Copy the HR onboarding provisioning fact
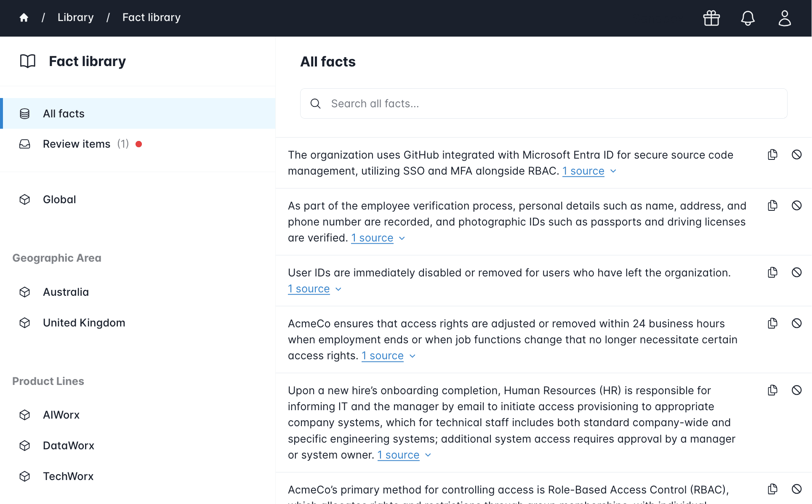Screen dimensions: 812x504 772,390
